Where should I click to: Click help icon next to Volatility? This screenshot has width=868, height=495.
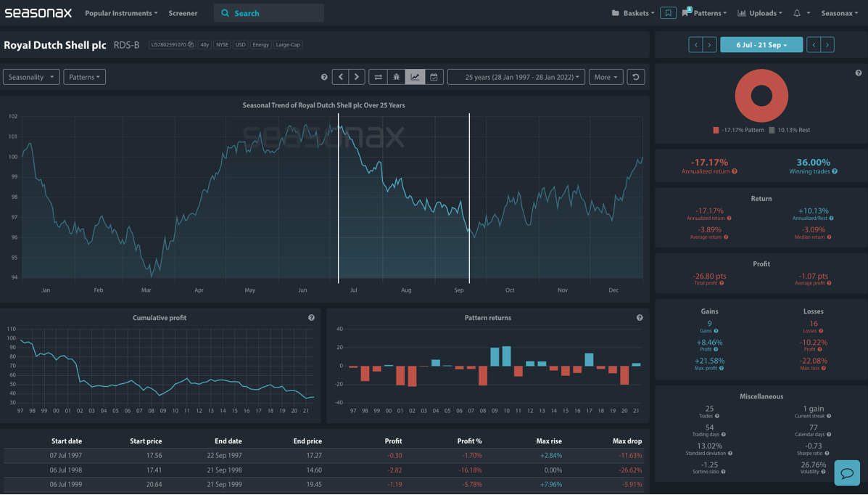823,472
